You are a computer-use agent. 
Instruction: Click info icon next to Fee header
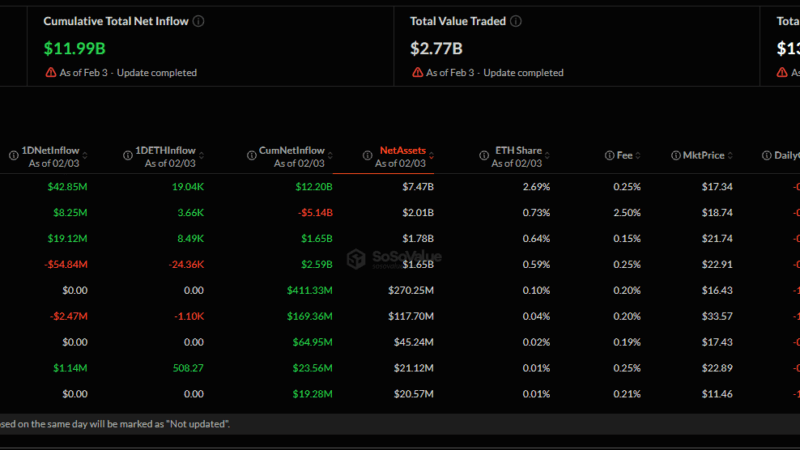pos(609,156)
